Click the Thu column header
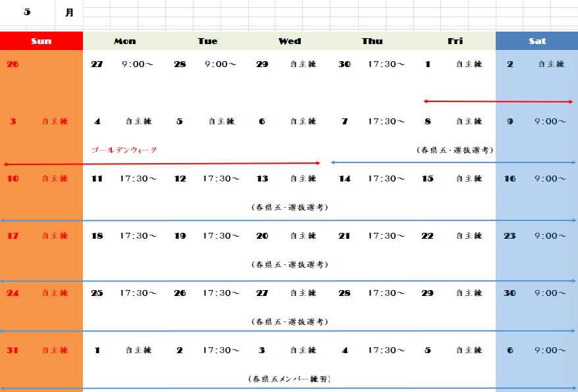 click(x=372, y=41)
